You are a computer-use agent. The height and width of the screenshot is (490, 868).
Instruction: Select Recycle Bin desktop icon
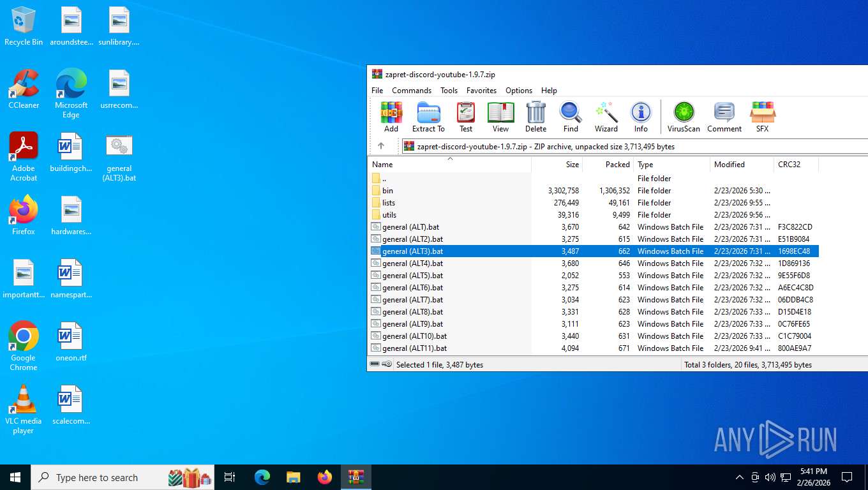[24, 26]
